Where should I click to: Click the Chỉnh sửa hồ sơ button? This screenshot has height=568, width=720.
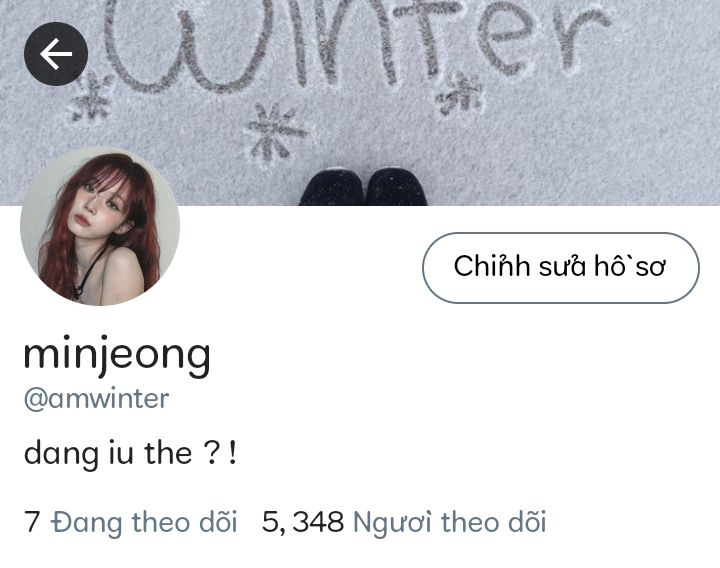pos(561,268)
